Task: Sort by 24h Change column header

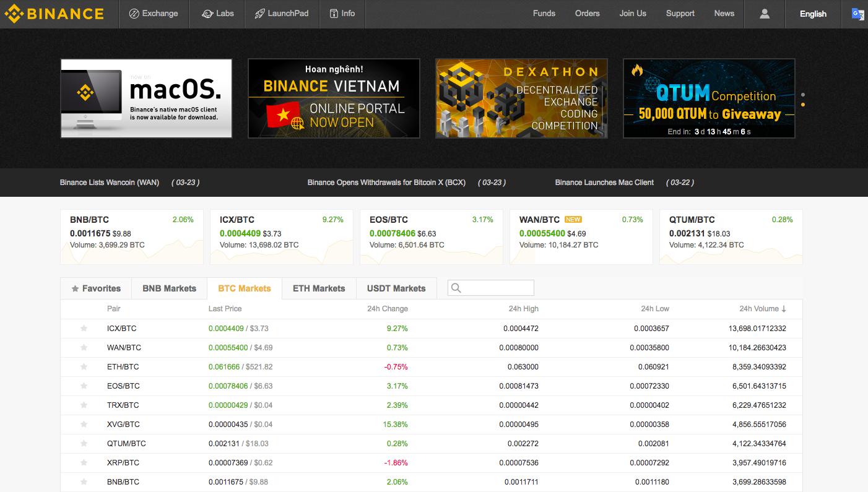Action: pyautogui.click(x=388, y=309)
